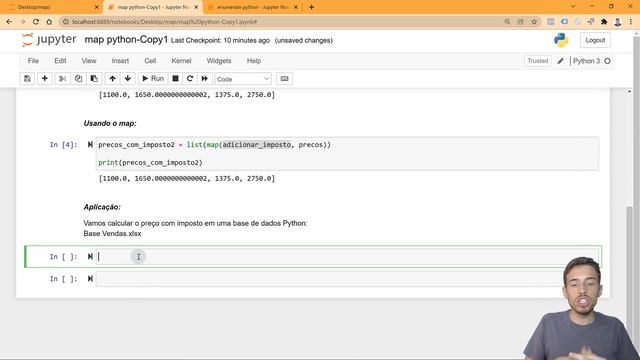
Task: Click Base Vendas.xlsx text
Action: [x=112, y=233]
